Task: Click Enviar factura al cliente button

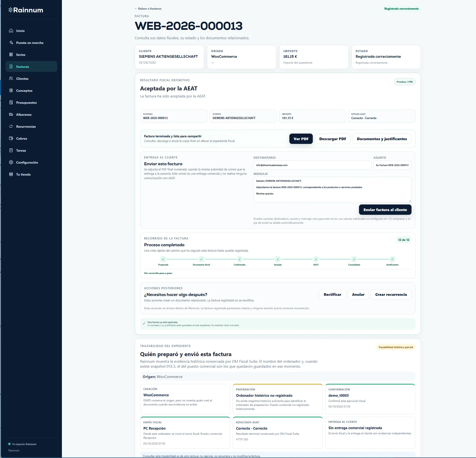Action: [385, 210]
